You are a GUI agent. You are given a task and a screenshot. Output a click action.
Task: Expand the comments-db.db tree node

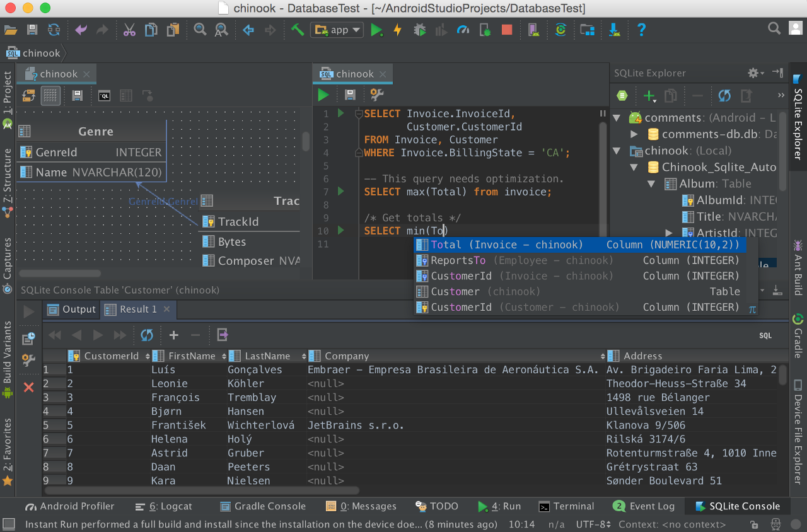coord(635,134)
